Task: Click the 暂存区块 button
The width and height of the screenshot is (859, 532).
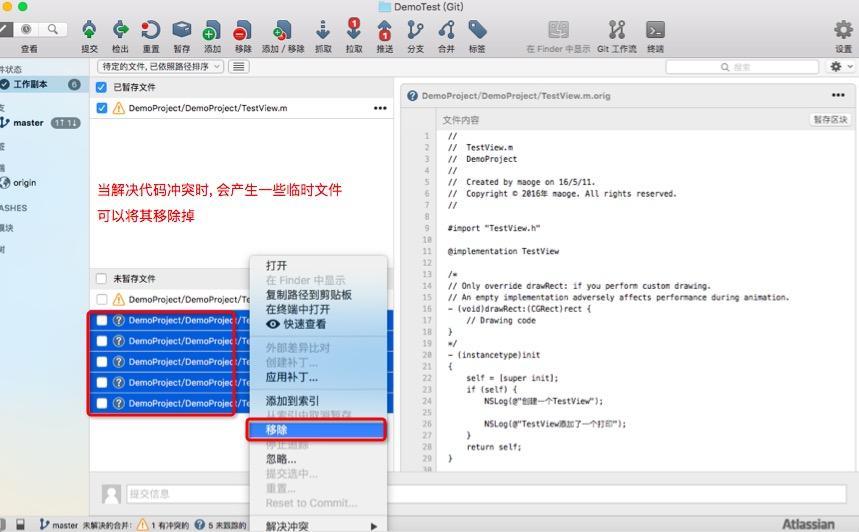Action: tap(830, 119)
